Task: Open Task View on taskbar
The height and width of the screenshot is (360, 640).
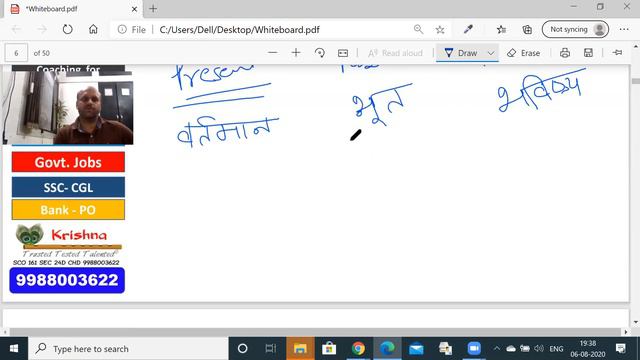Action: [x=270, y=349]
